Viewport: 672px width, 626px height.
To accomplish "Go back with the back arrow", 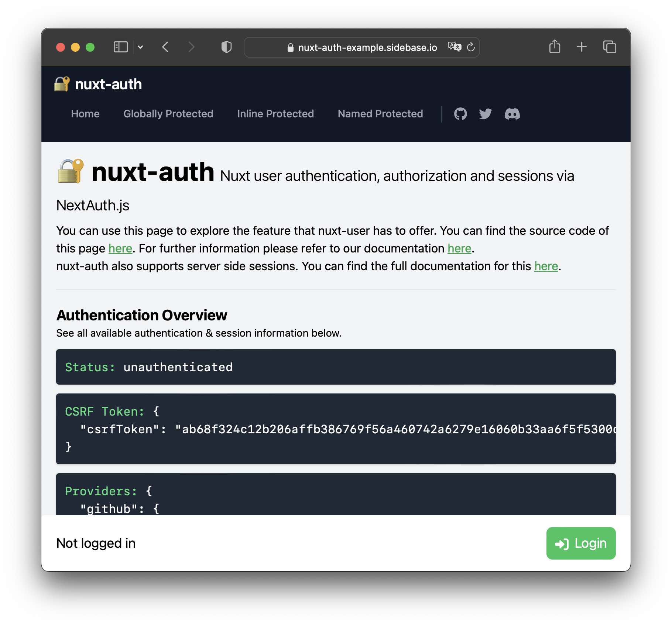I will [x=165, y=47].
